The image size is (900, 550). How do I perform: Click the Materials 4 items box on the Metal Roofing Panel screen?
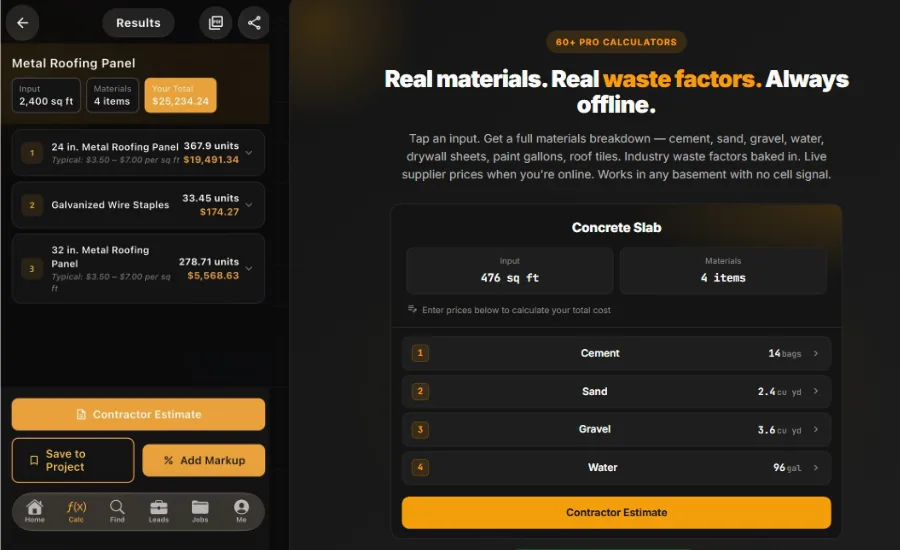click(x=112, y=95)
